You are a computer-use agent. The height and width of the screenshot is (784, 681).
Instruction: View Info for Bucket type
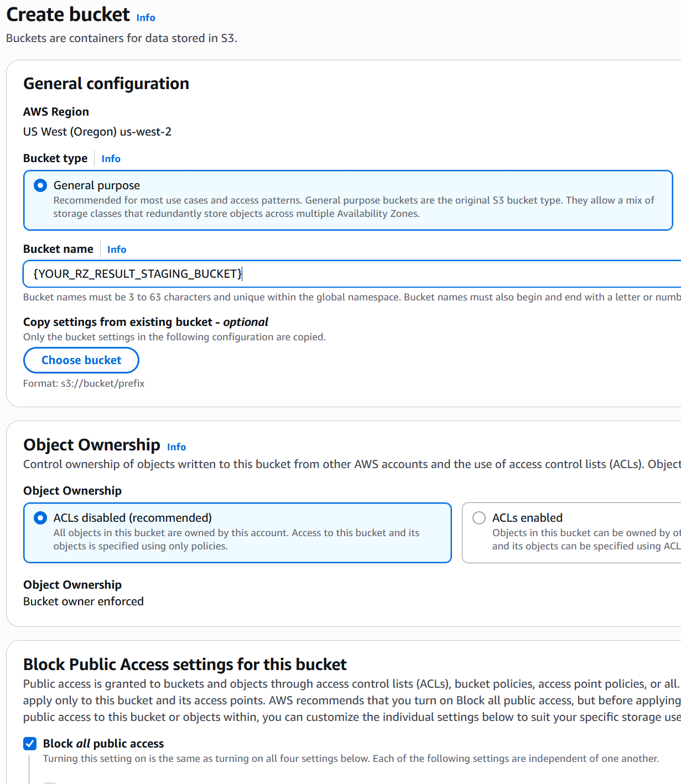[x=111, y=159]
